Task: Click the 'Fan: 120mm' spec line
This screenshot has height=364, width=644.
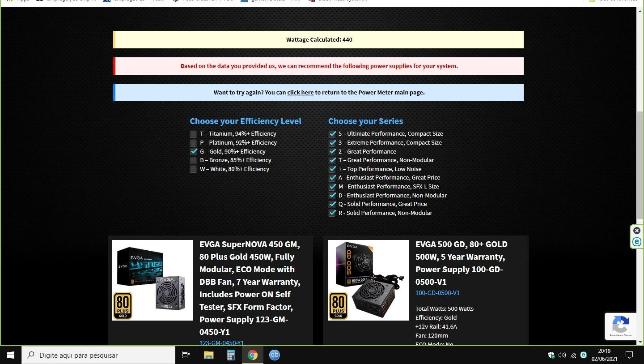Action: [432, 335]
